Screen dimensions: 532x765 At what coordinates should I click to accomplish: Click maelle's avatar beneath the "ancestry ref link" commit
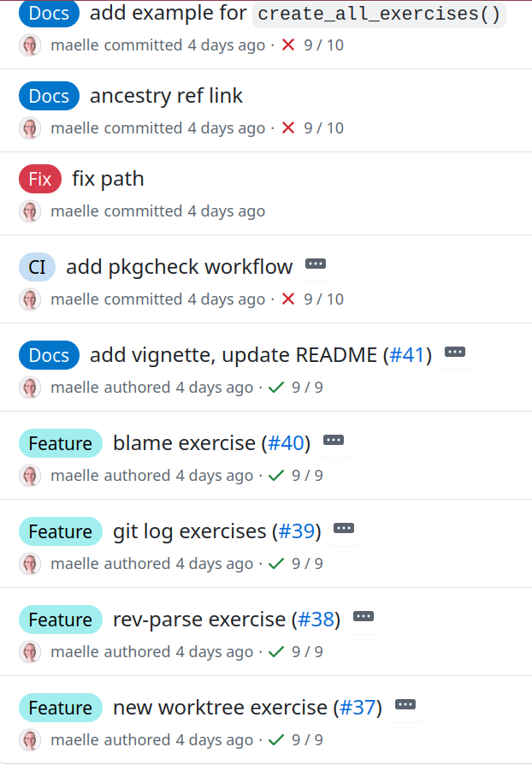pos(29,128)
